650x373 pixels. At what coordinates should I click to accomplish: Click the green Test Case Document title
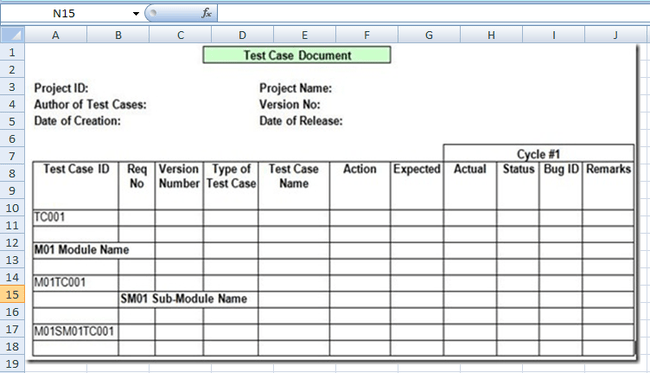(x=297, y=55)
